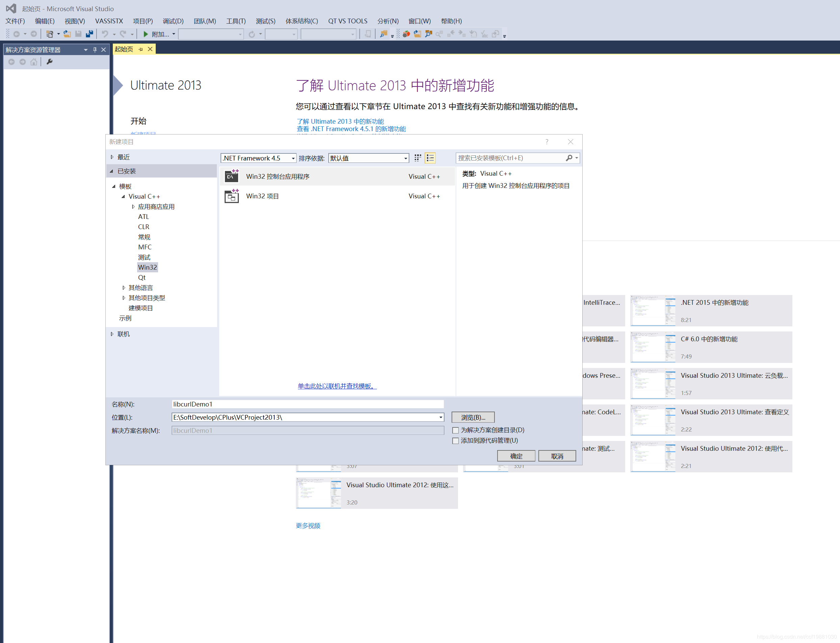Select the ATL tree item

point(144,217)
